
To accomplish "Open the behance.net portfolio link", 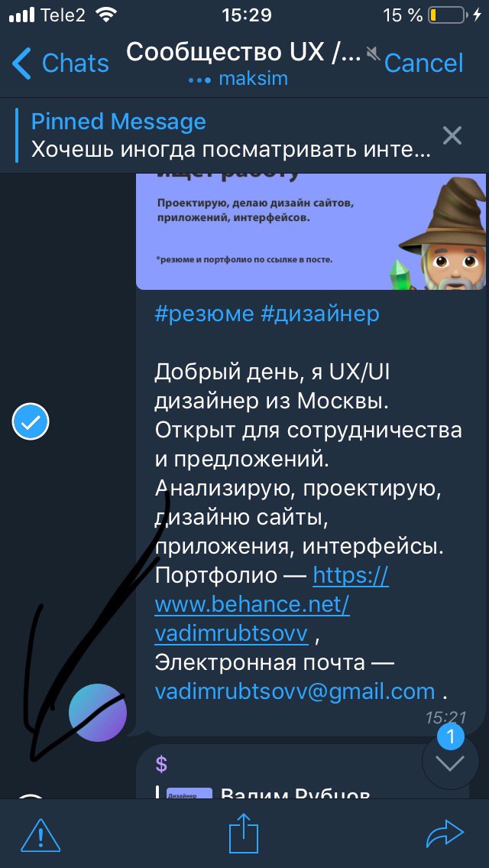I will (x=271, y=604).
